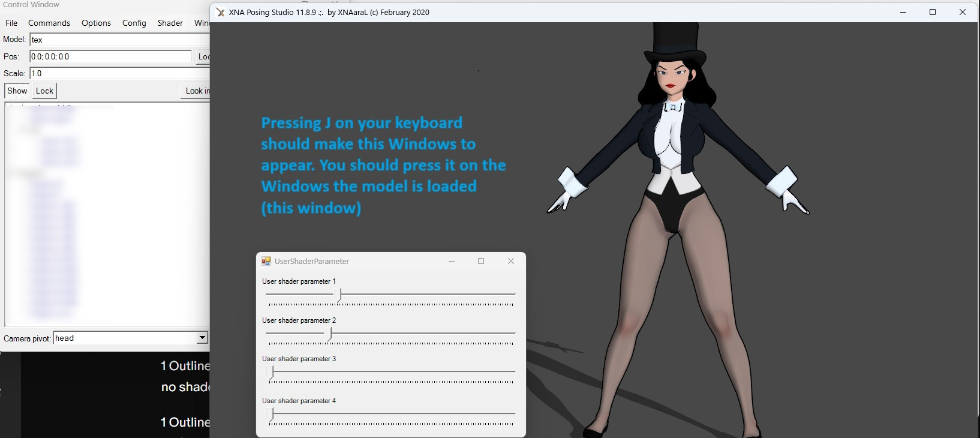This screenshot has height=438, width=980.
Task: Click the XNA Posing Studio title bar icon
Action: 220,12
